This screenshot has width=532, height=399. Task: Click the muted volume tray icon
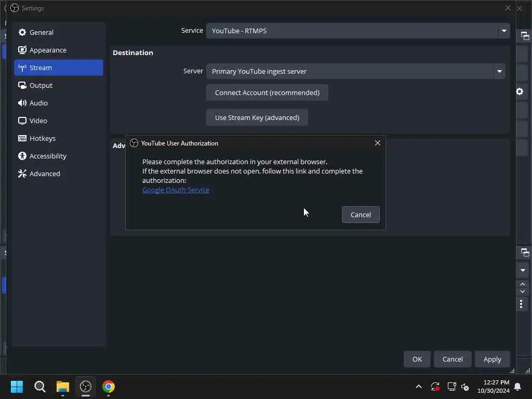coord(465,387)
